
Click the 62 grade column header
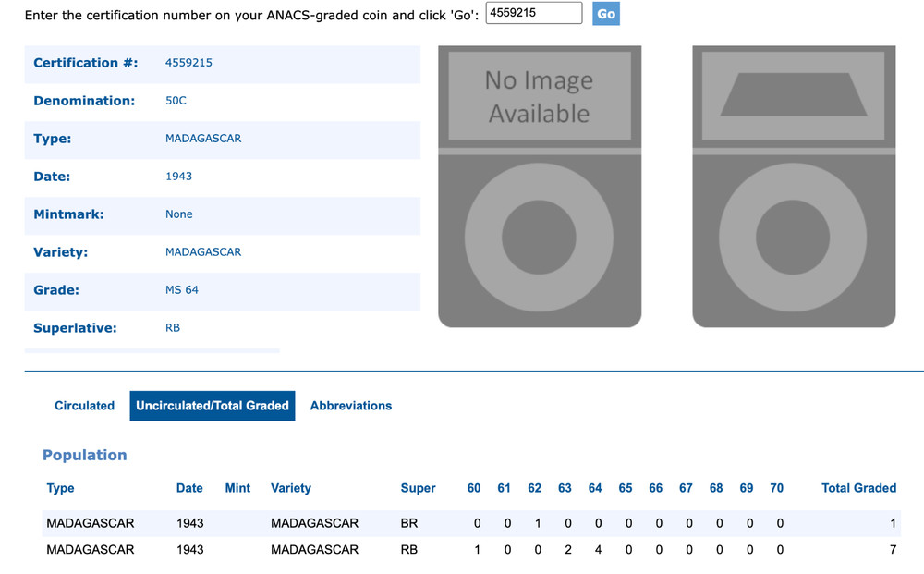click(x=534, y=488)
